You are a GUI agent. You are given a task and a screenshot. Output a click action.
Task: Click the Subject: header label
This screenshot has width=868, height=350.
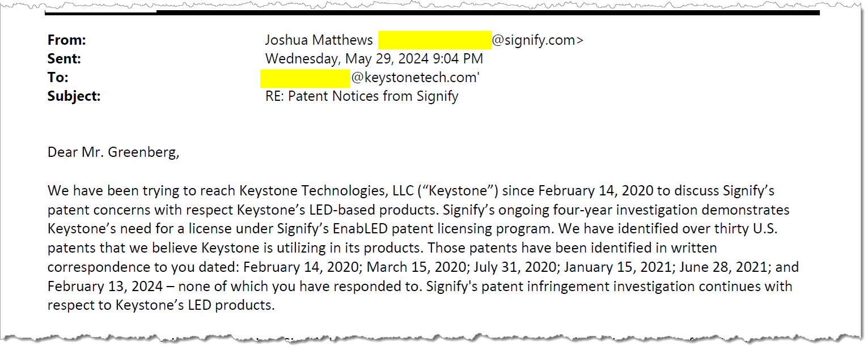pos(74,96)
